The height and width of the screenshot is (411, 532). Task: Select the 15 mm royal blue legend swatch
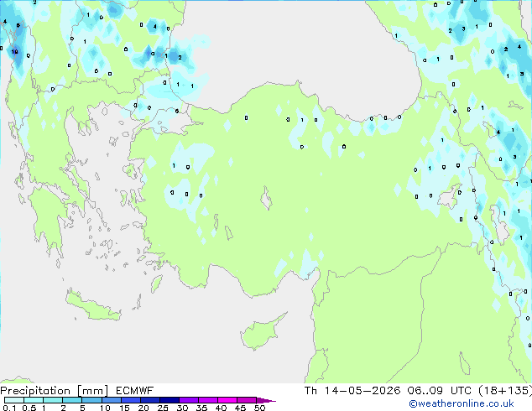point(131,400)
